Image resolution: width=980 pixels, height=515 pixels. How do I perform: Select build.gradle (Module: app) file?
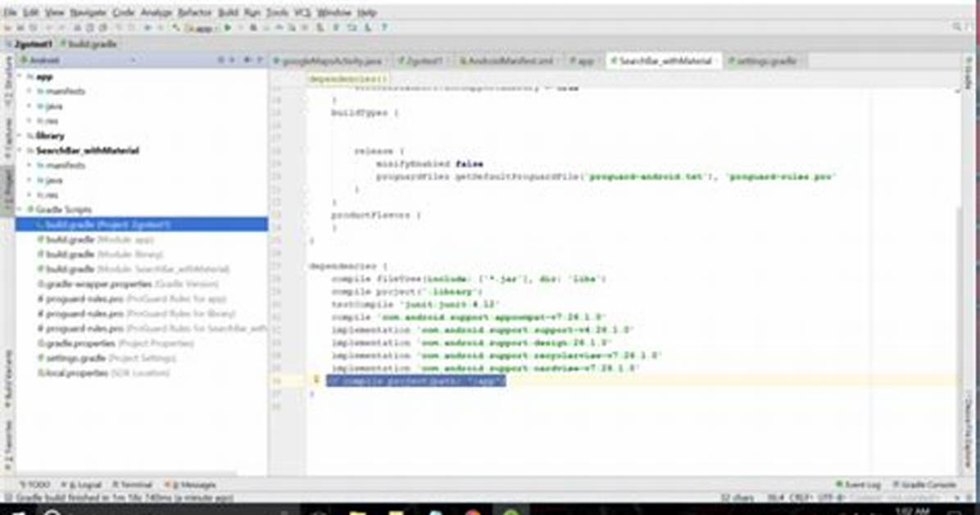(96, 239)
